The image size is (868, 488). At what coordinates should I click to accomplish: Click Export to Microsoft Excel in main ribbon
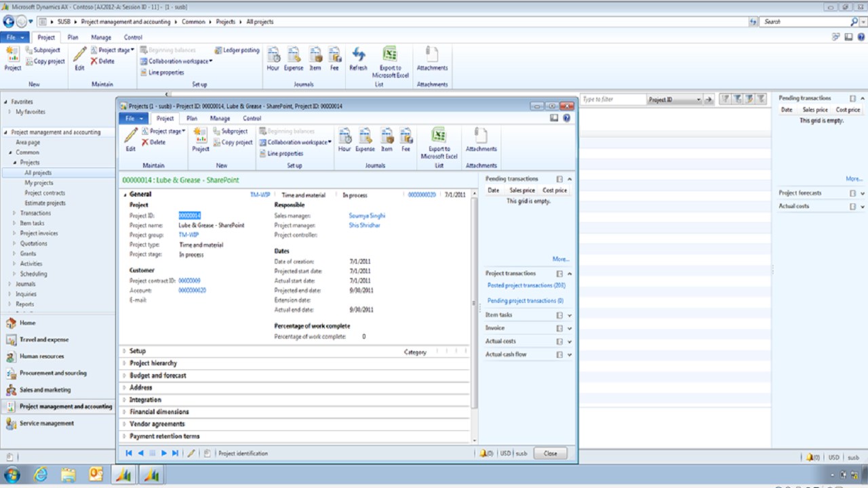[391, 62]
